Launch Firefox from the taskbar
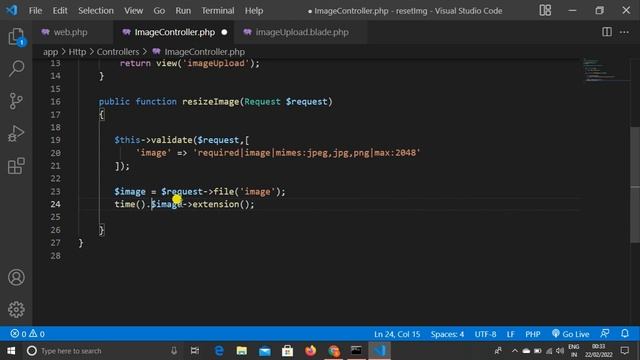The height and width of the screenshot is (360, 640). pyautogui.click(x=311, y=351)
